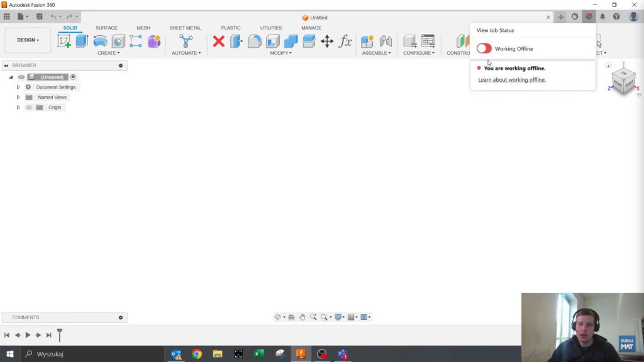Screen dimensions: 644x362
Task: Select the New Component tool
Action: (x=367, y=41)
